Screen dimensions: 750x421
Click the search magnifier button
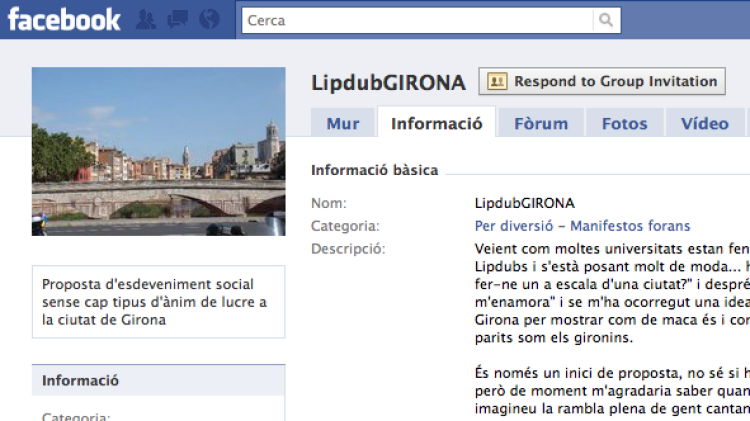coord(606,20)
